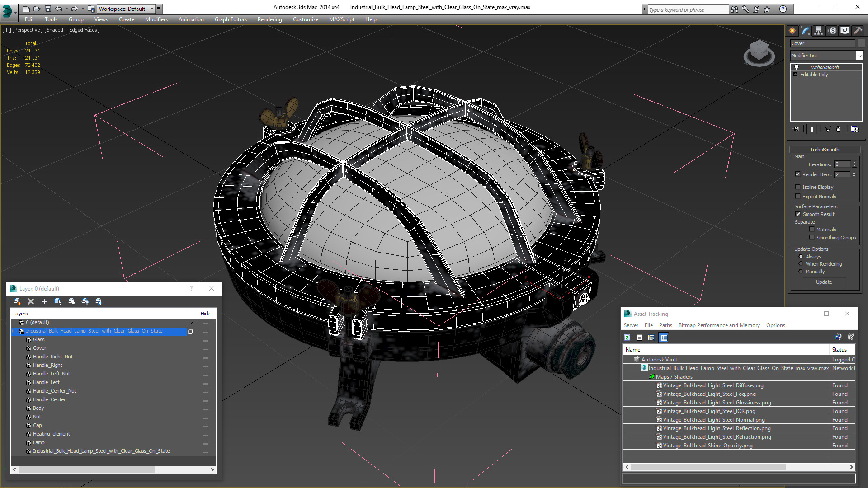The width and height of the screenshot is (868, 488).
Task: Enable the Isoline Display checkbox
Action: click(x=798, y=187)
